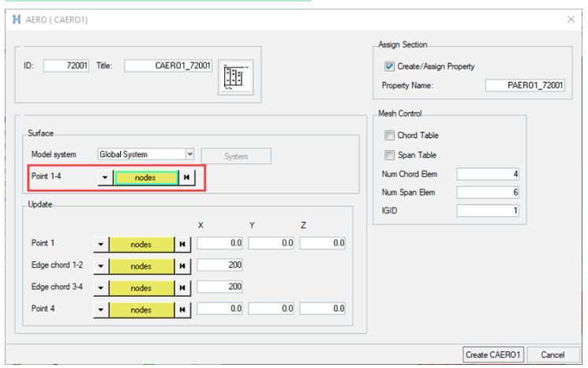Expand the Edge chord 3-4 type arrow
588x368 pixels.
pos(101,287)
